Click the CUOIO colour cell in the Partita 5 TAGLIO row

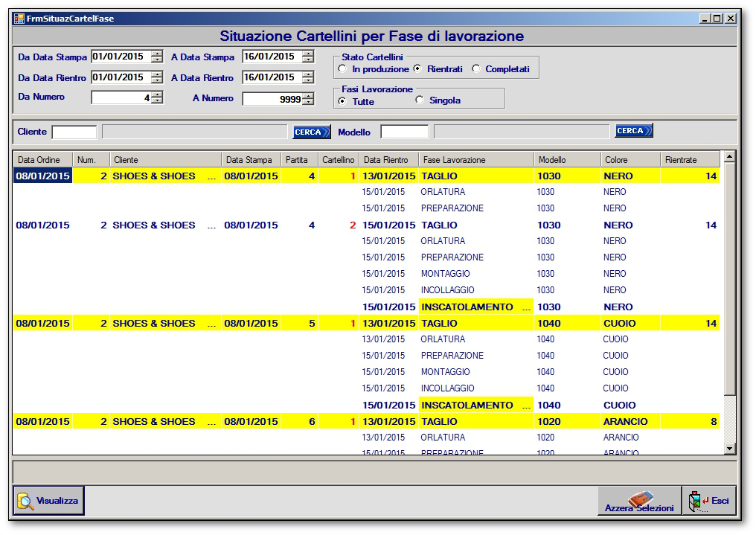(630, 324)
